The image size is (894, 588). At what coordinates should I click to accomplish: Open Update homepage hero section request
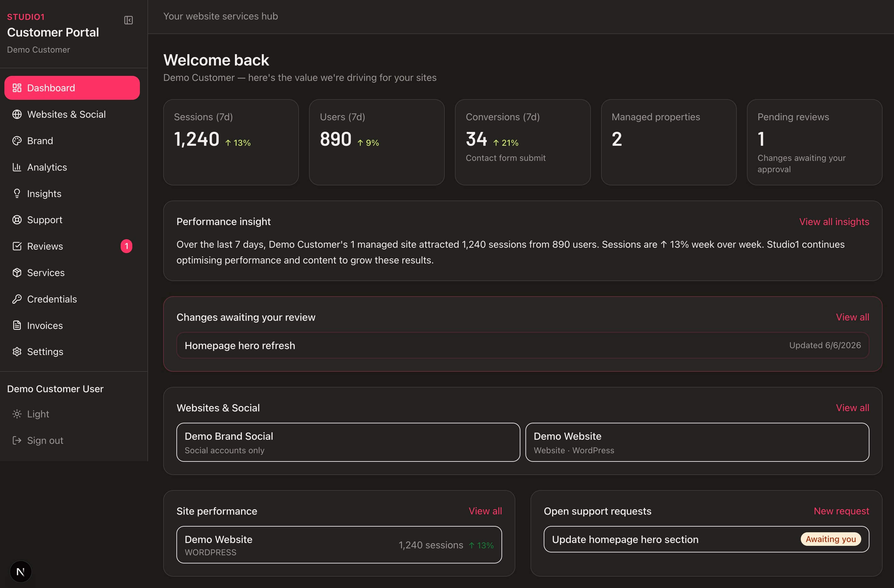tap(706, 539)
